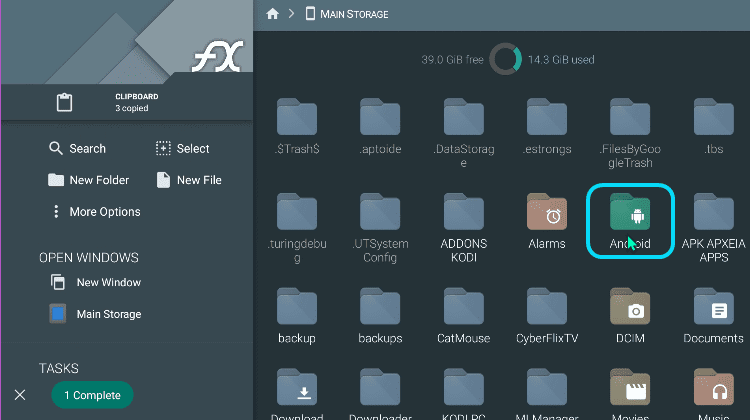Open the DCIM camera folder
This screenshot has height=420, width=750.
coord(630,316)
